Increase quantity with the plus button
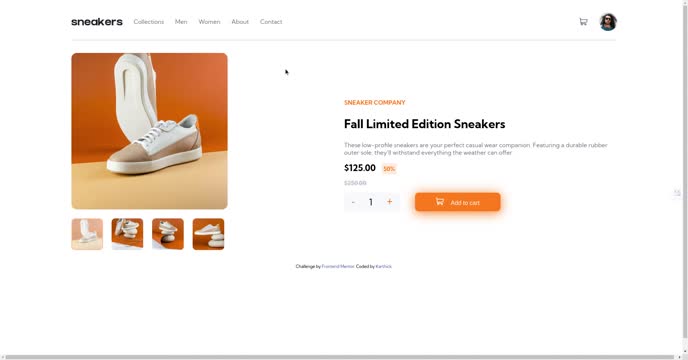Viewport: 688px width, 360px height. pyautogui.click(x=389, y=202)
